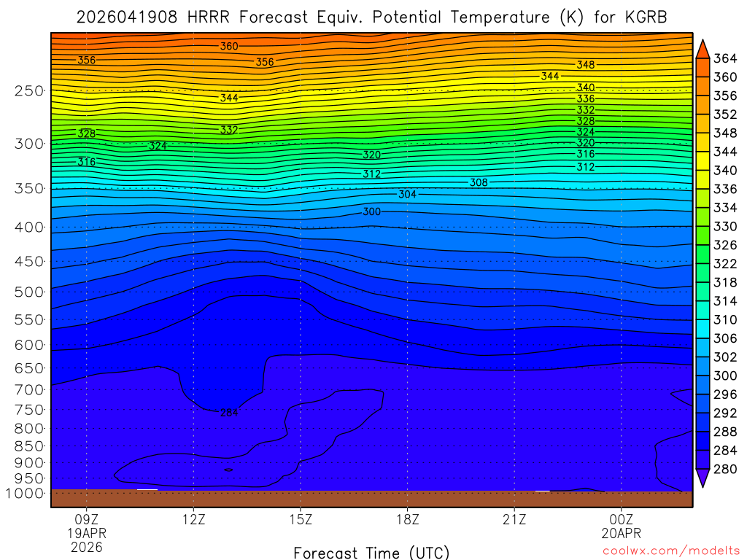Click the 300 contour label in plot
This screenshot has width=747, height=560.
click(371, 212)
